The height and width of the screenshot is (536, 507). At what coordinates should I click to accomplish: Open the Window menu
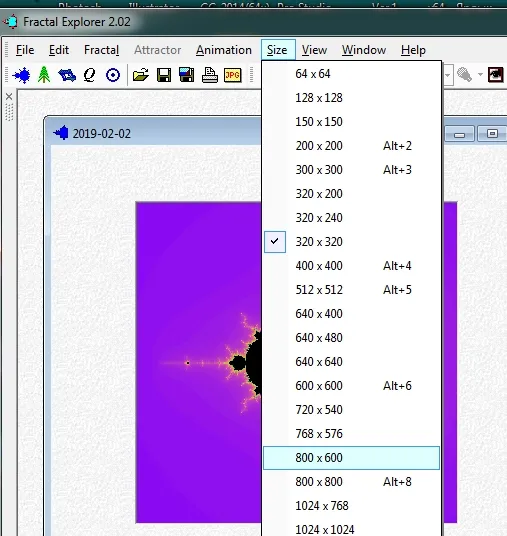tap(364, 50)
